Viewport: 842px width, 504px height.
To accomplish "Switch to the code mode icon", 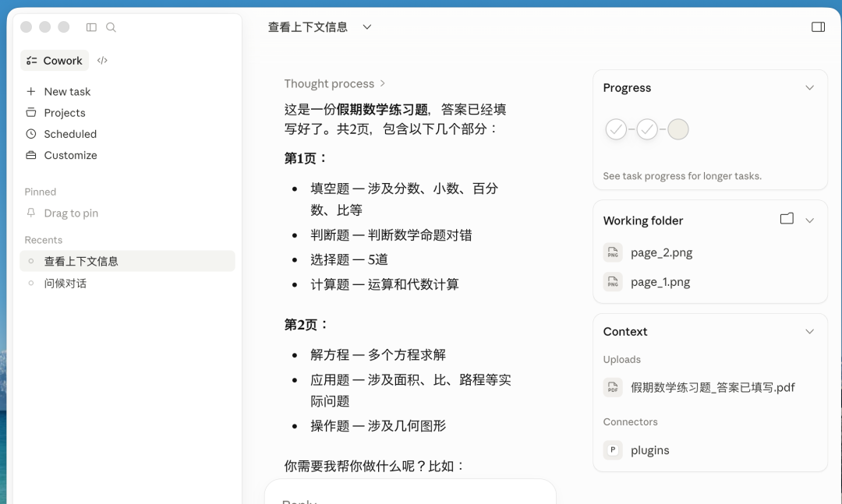I will (x=102, y=60).
